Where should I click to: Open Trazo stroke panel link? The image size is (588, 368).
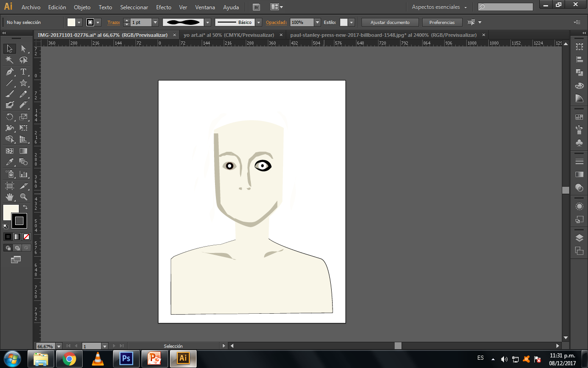click(x=113, y=22)
